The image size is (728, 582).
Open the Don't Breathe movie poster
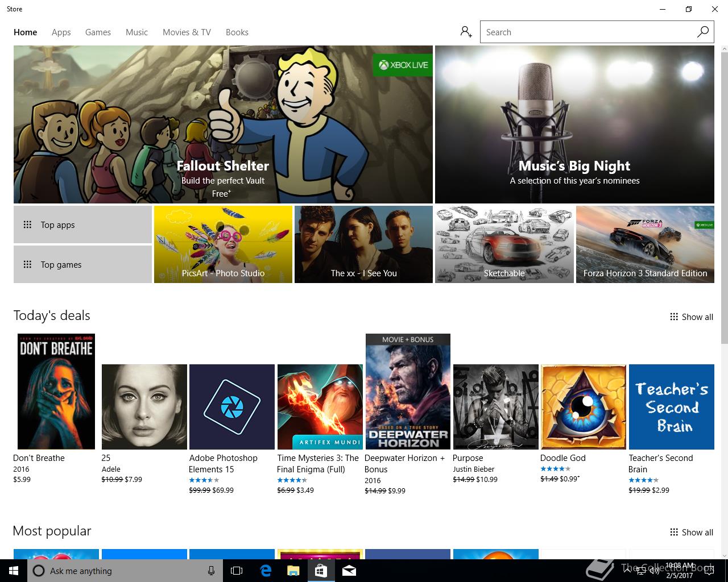(56, 392)
